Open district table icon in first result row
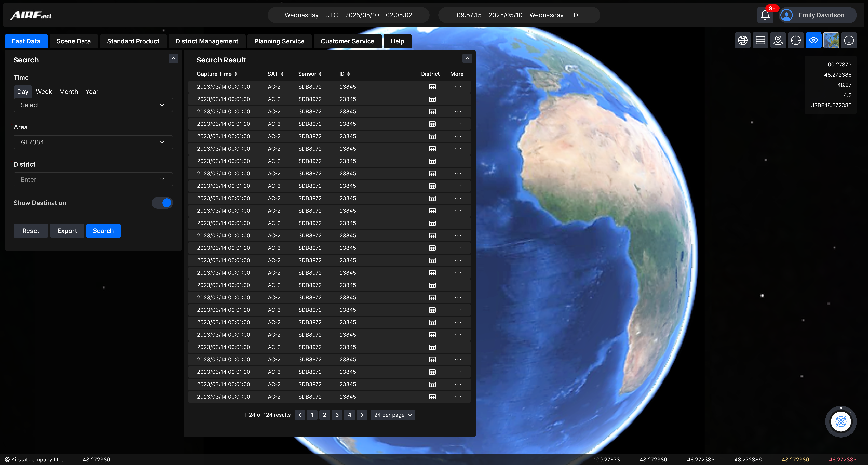The height and width of the screenshot is (465, 868). tap(432, 87)
